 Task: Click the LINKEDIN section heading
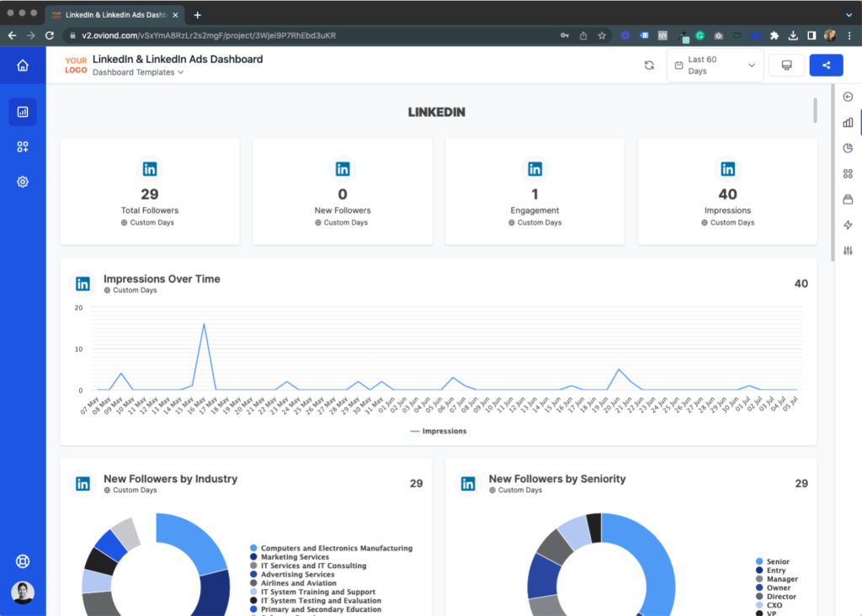point(437,112)
